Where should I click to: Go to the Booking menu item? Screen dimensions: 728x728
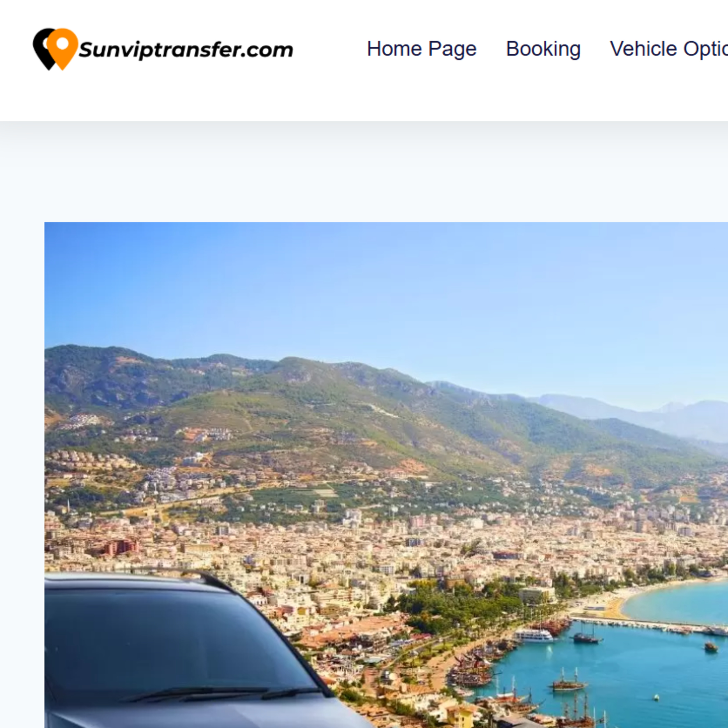click(x=543, y=49)
